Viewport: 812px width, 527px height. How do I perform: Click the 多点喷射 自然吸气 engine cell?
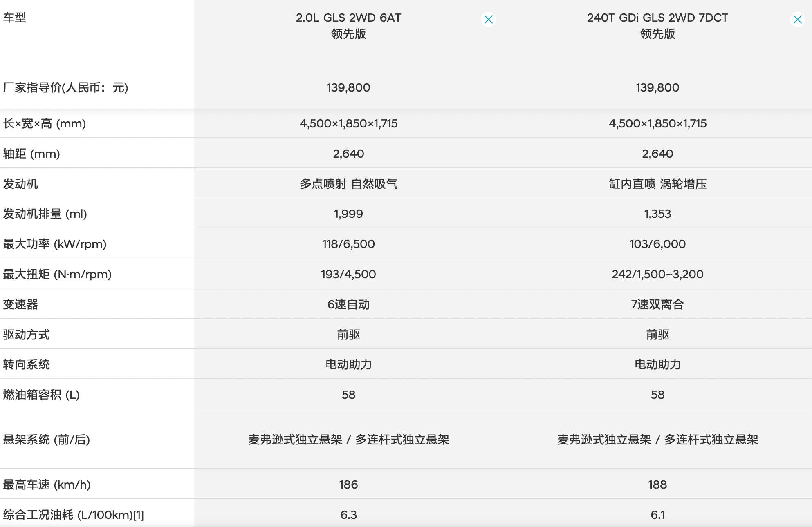tap(348, 184)
